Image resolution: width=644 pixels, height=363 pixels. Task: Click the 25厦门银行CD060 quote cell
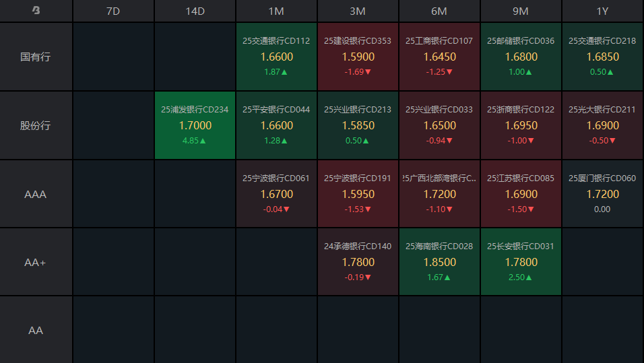[x=602, y=194]
